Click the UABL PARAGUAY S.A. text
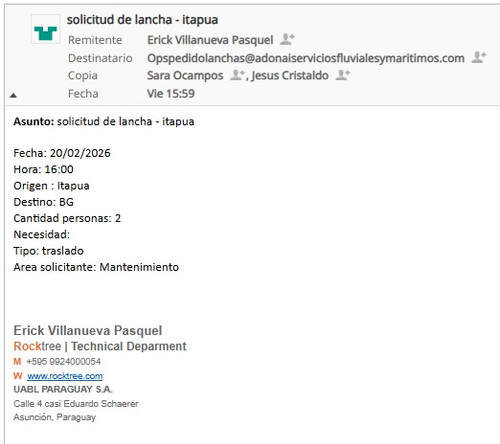The height and width of the screenshot is (444, 500). tap(63, 389)
